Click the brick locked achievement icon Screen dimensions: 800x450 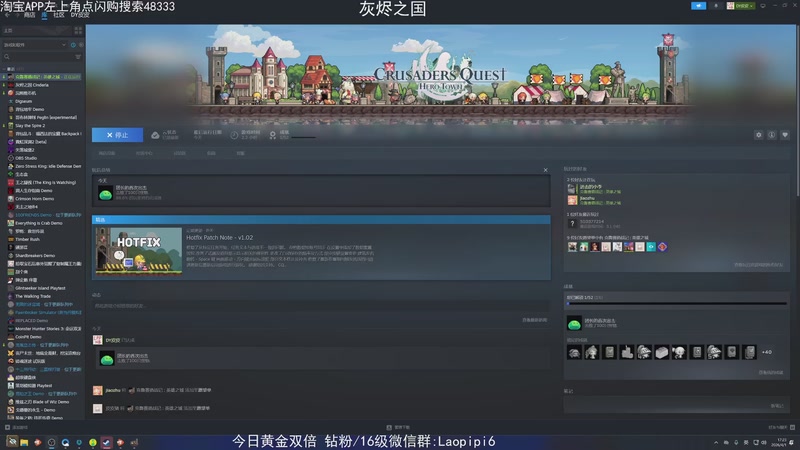pyautogui.click(x=662, y=352)
